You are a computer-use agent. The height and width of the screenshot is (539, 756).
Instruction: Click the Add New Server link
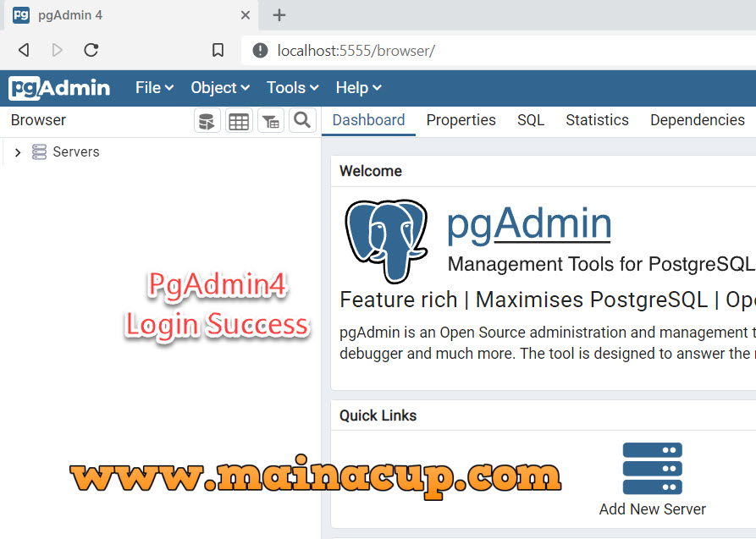click(x=653, y=509)
